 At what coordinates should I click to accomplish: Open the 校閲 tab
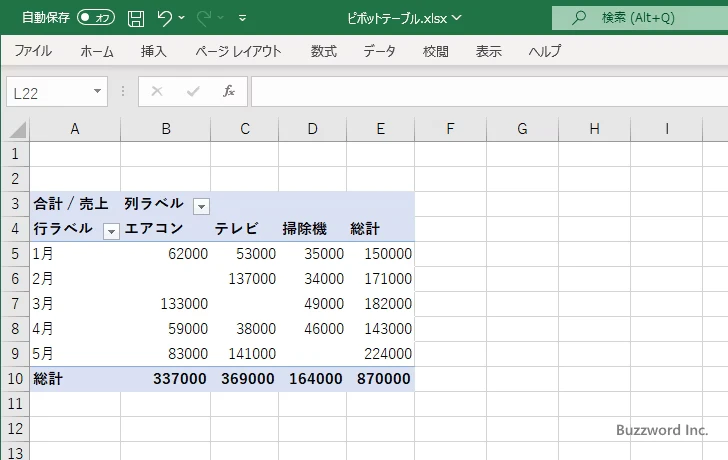[436, 51]
